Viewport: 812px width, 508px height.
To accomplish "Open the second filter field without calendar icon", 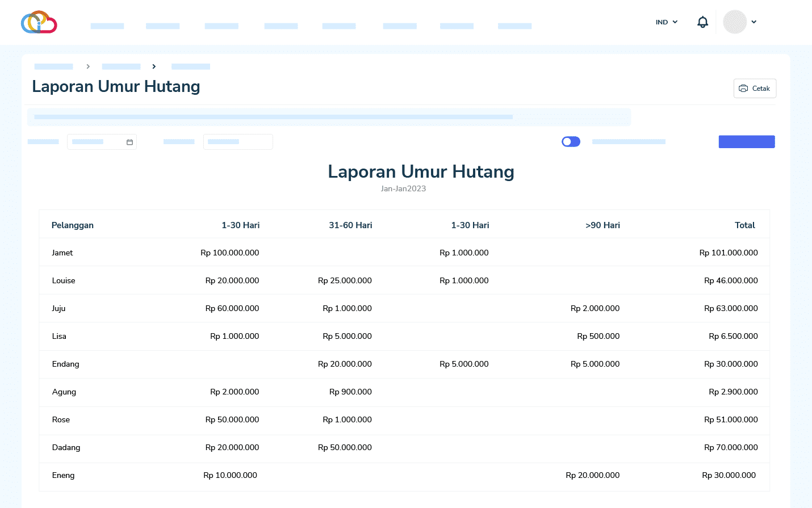I will pos(238,142).
